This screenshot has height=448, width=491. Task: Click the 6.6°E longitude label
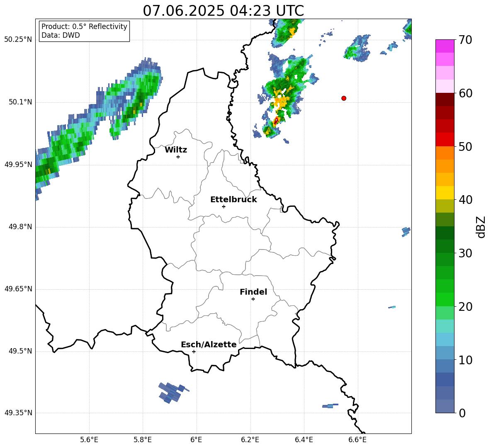tap(357, 440)
